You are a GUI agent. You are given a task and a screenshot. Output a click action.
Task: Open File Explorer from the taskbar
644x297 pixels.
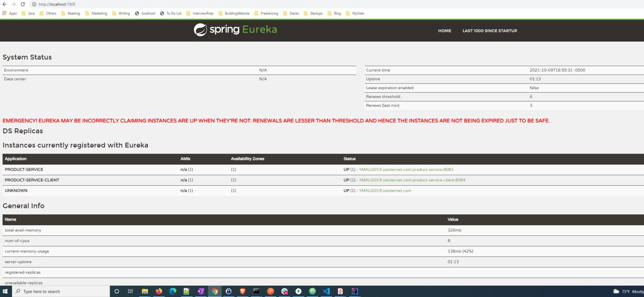[145, 291]
